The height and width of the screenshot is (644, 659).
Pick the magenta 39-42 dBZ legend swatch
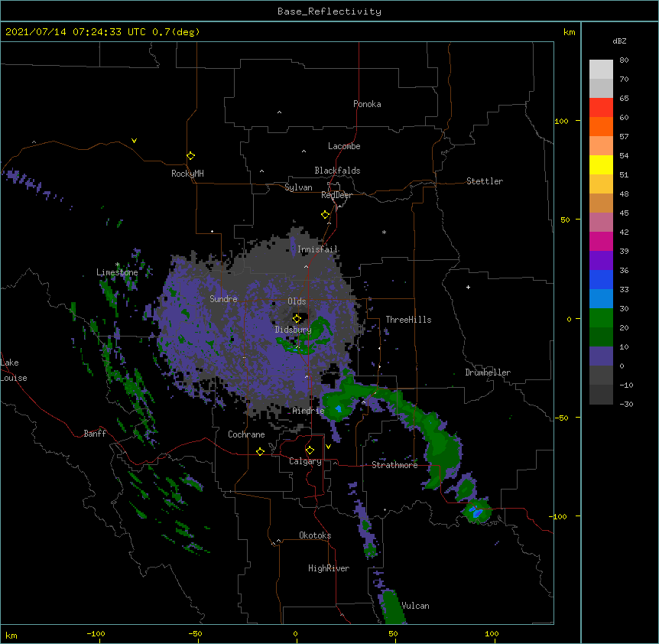click(x=601, y=241)
